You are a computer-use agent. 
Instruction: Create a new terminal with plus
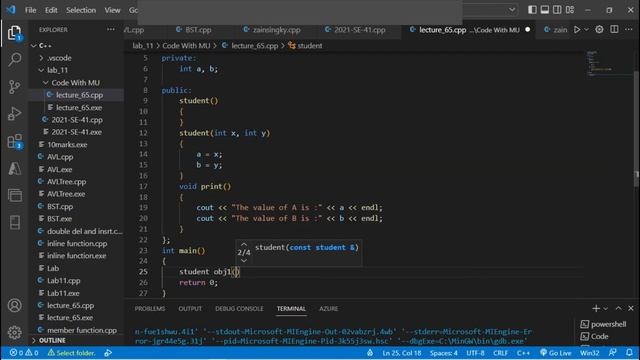pyautogui.click(x=596, y=309)
